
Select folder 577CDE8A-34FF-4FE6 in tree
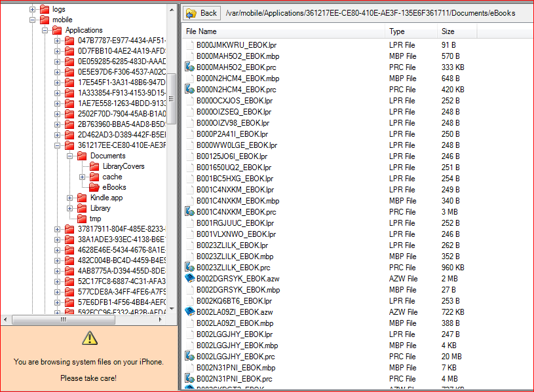click(x=122, y=292)
